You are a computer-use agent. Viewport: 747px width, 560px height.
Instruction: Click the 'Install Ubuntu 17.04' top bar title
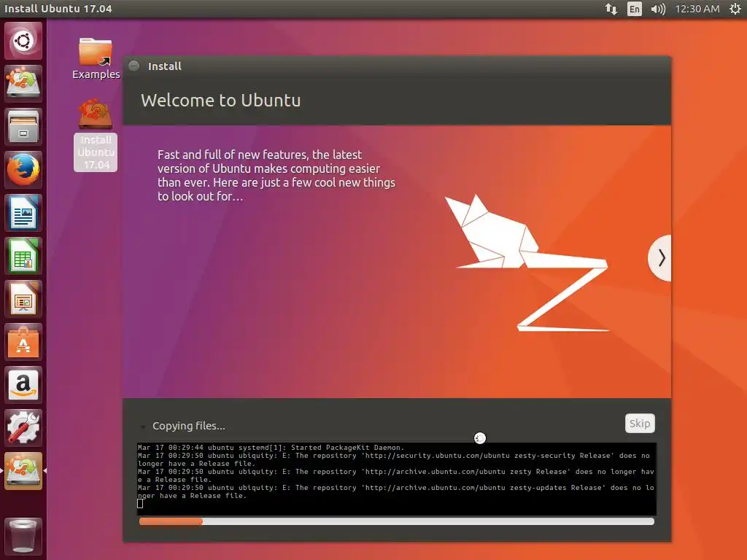58,9
